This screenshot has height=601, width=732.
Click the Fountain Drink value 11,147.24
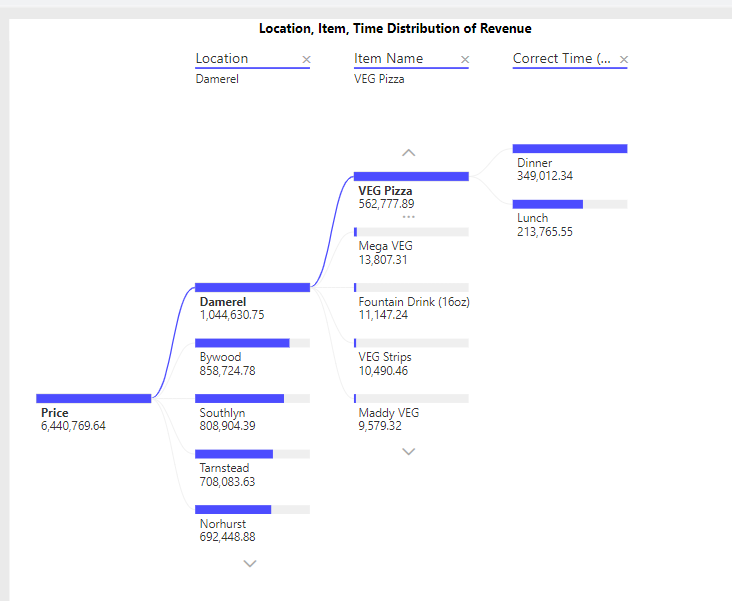383,315
